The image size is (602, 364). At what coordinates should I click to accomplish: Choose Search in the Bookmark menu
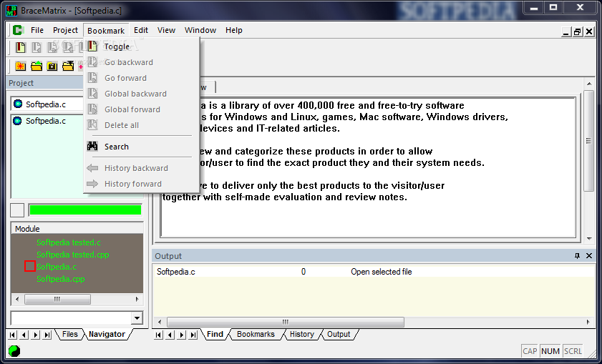pos(141,147)
